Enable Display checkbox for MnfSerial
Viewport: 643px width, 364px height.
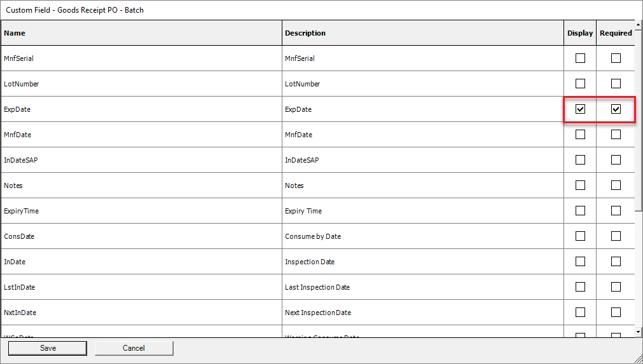(x=580, y=58)
